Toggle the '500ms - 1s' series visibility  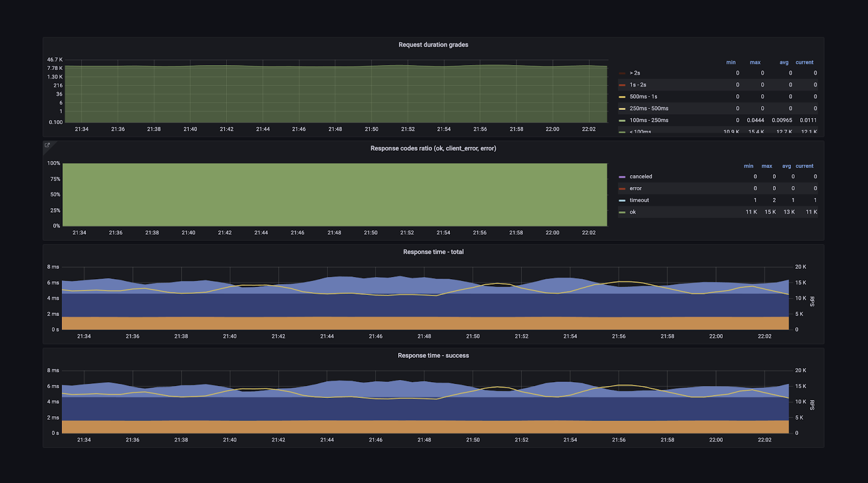pyautogui.click(x=643, y=97)
